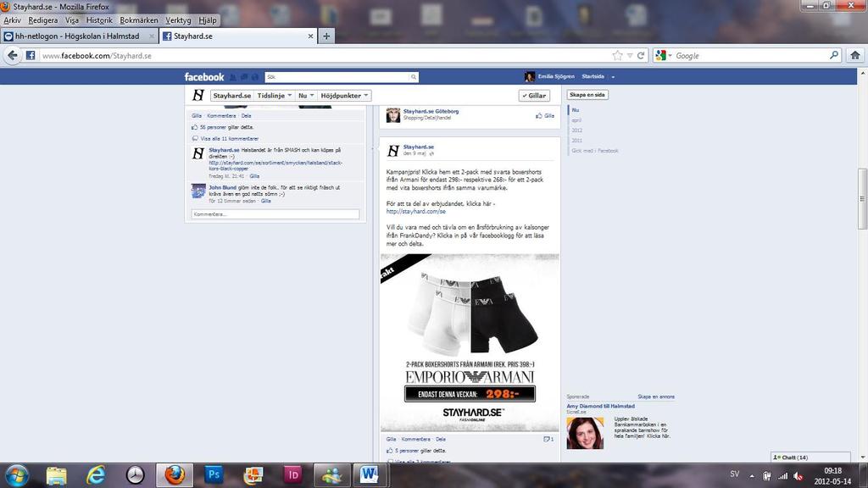This screenshot has height=488, width=868.
Task: Open Facebook messages icon
Action: click(244, 77)
